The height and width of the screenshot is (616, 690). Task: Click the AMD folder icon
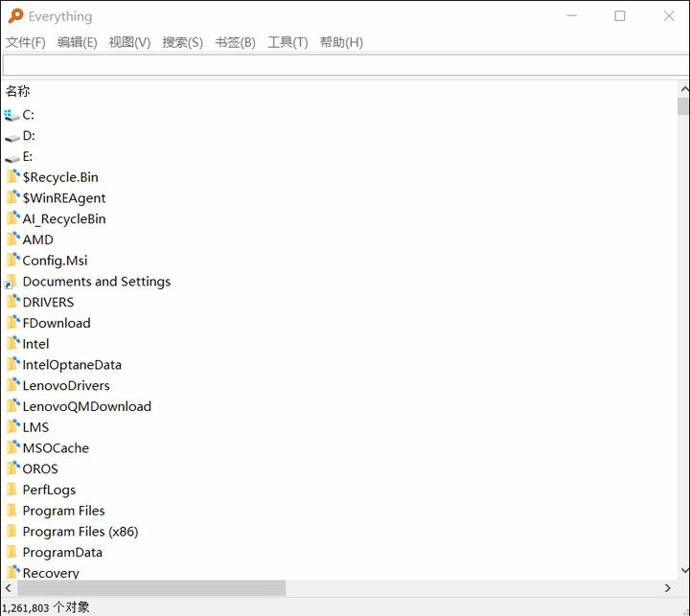click(x=13, y=240)
